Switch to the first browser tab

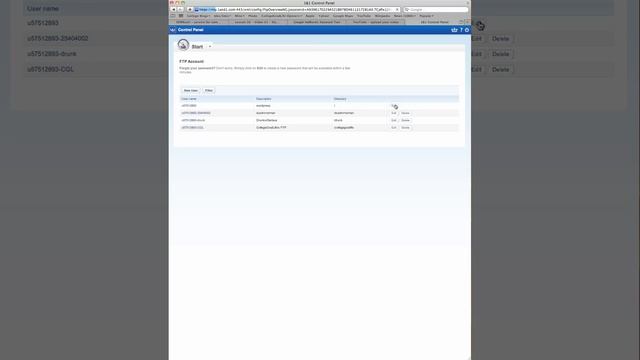[x=198, y=22]
